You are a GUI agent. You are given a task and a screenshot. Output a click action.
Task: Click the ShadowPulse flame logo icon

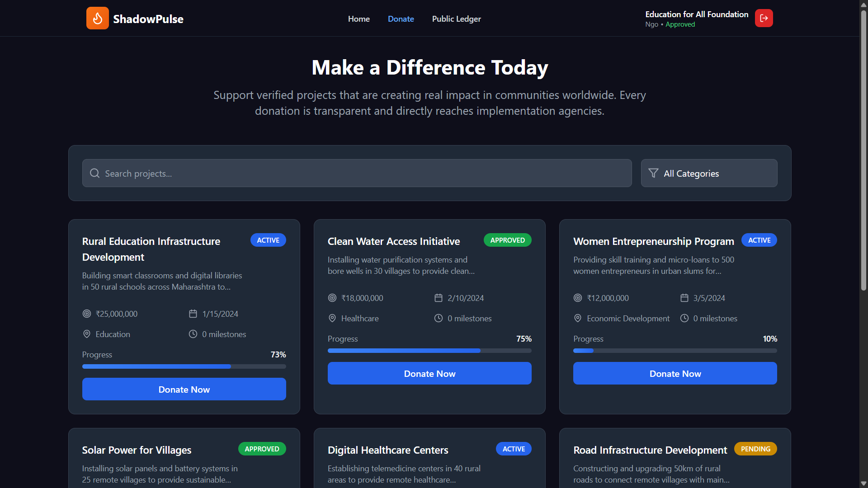point(97,19)
